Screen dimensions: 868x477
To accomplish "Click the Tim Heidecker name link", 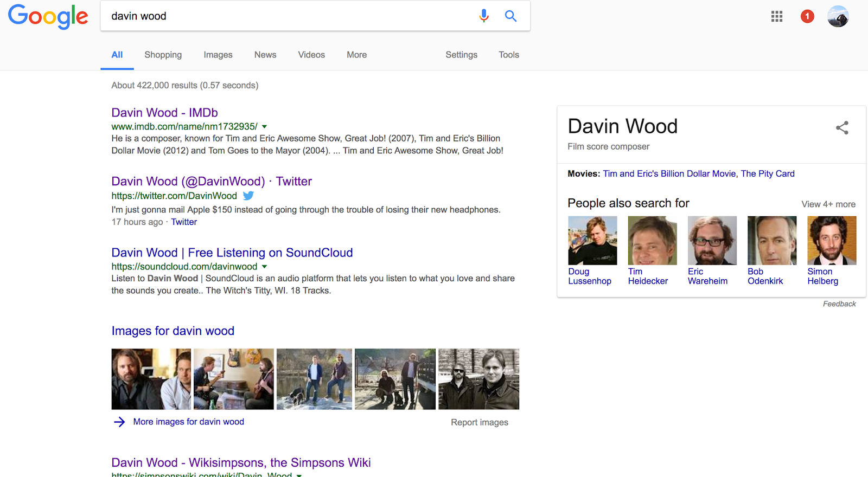I will click(x=648, y=276).
